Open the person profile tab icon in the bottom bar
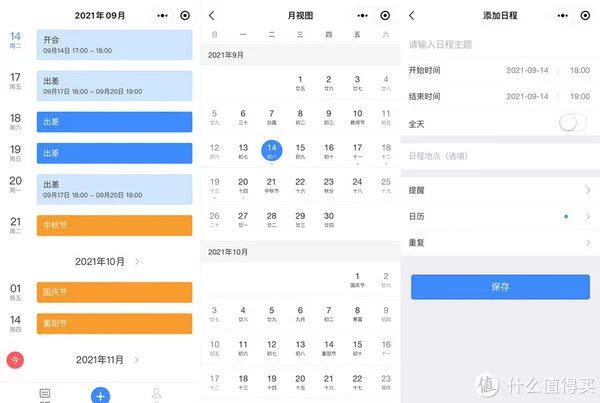Screen dimensions: 600x403 point(156,393)
